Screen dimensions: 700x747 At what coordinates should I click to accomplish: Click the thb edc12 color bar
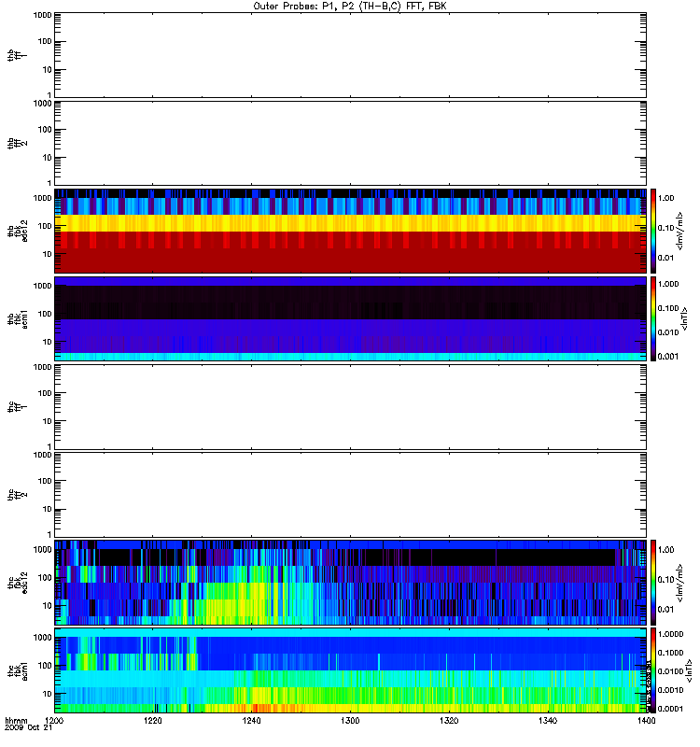click(x=653, y=231)
